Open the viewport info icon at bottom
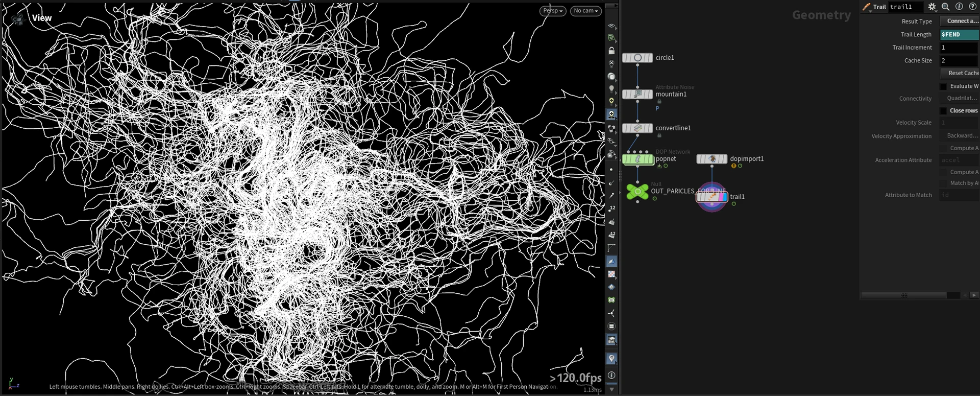 611,375
